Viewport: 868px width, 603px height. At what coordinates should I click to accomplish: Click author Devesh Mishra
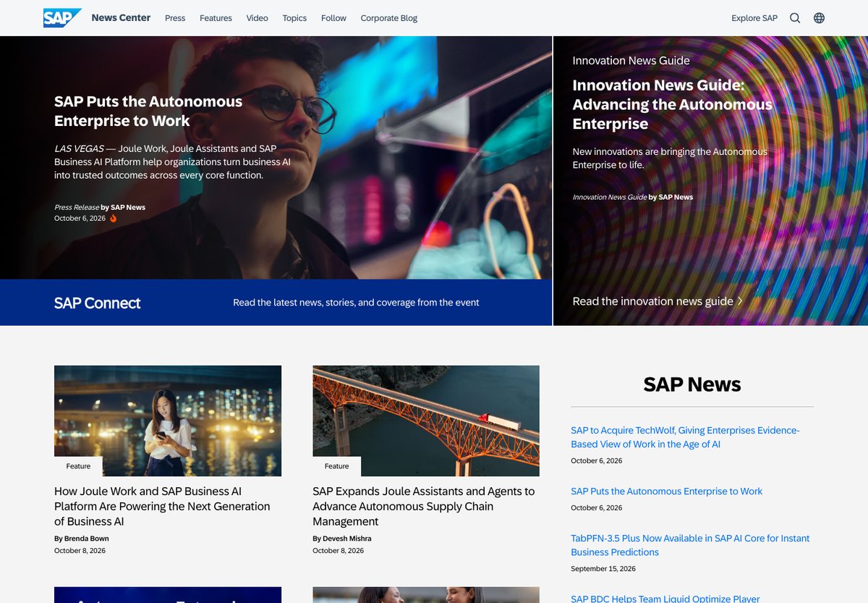346,539
